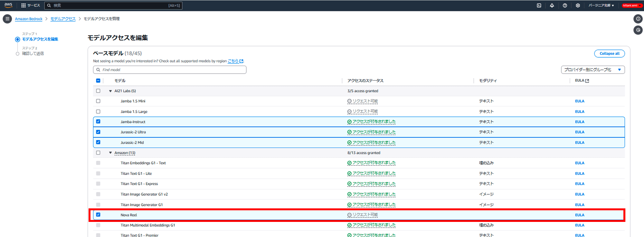The height and width of the screenshot is (237, 644).
Task: Click the Titan Text G1 - Express row name
Action: coord(139,184)
